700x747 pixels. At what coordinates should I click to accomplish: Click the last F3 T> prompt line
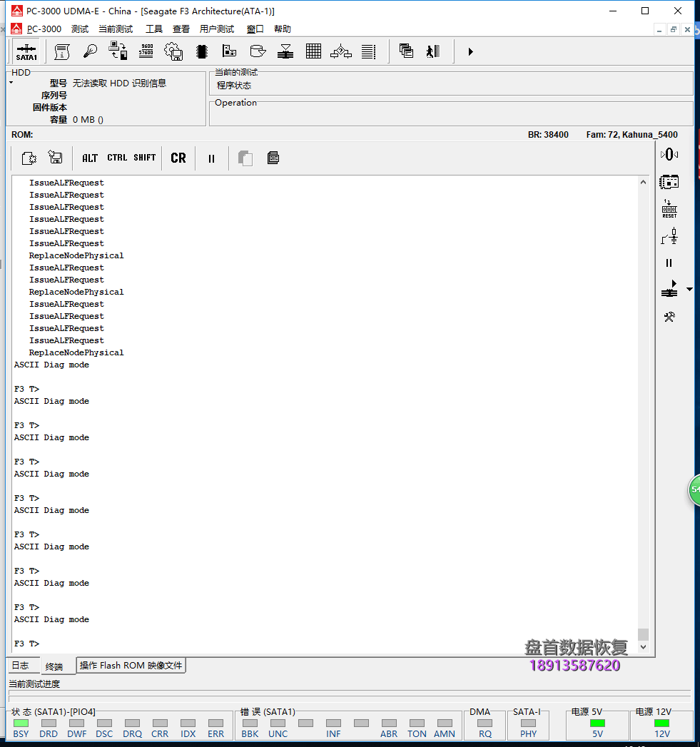(26, 644)
